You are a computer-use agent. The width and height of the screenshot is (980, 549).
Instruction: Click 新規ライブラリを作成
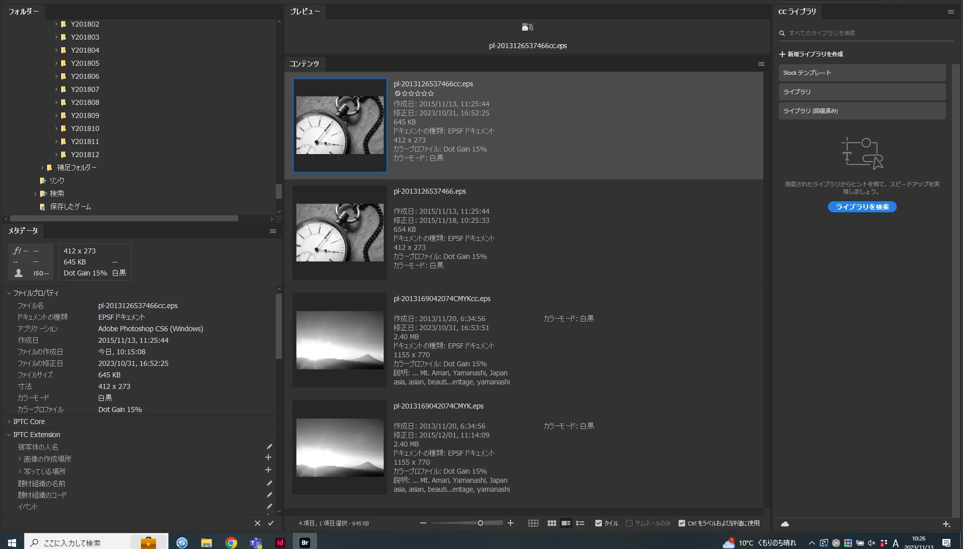(811, 54)
